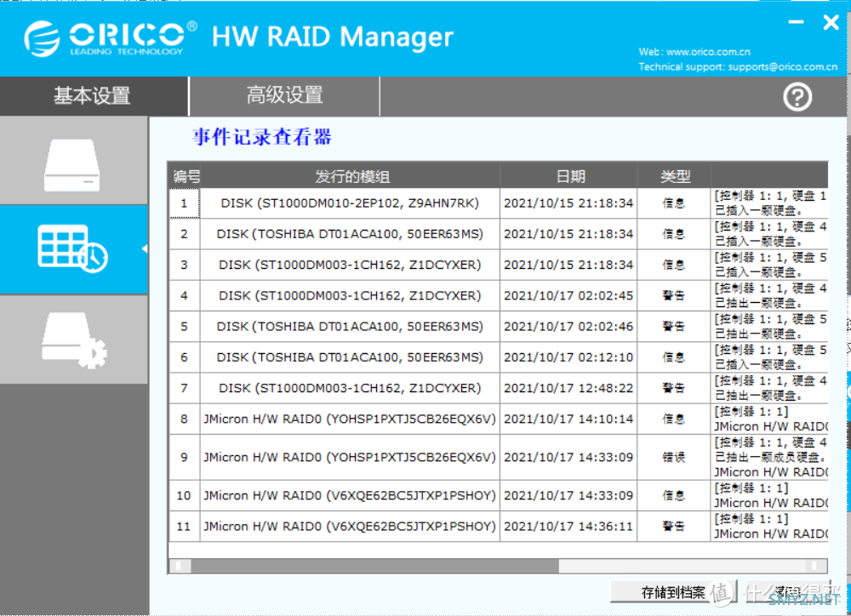851x616 pixels.
Task: Click the 错误 type cell in row 9
Action: (x=673, y=458)
